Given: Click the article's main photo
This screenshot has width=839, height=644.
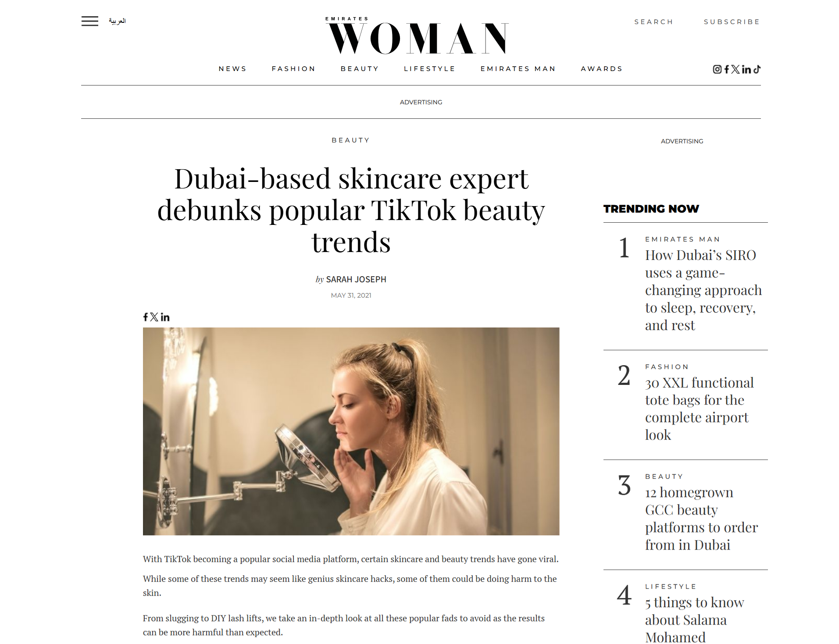Looking at the screenshot, I should pos(351,431).
